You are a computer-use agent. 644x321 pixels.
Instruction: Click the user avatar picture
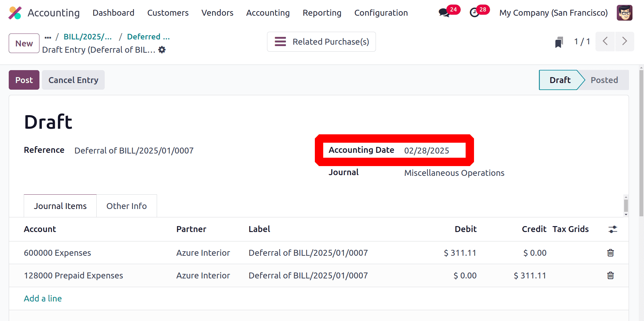pyautogui.click(x=624, y=13)
